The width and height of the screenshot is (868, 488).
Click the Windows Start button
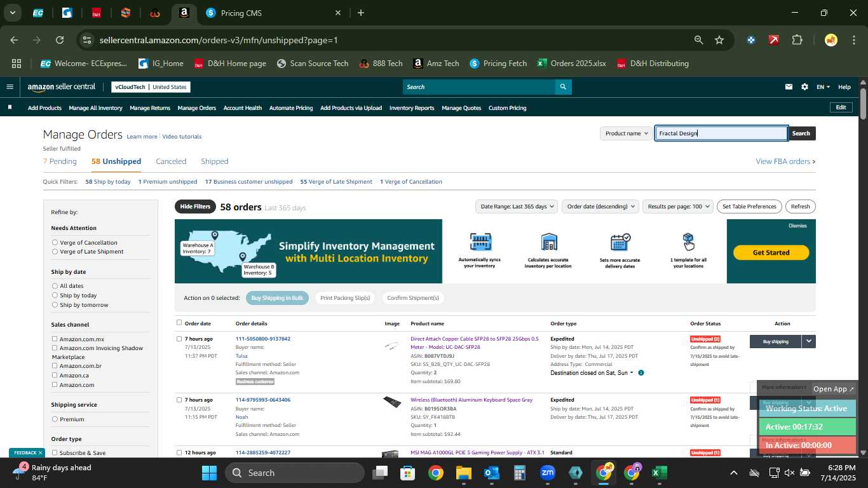pyautogui.click(x=209, y=473)
